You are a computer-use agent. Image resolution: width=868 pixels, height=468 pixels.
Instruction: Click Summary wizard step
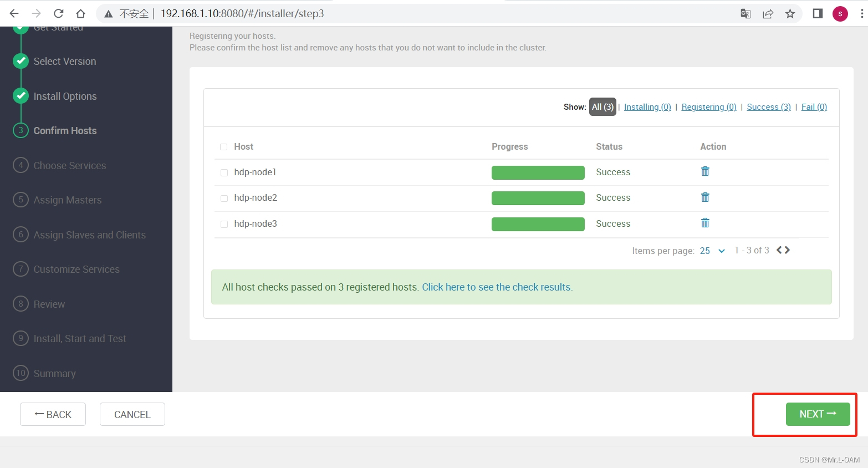(54, 374)
